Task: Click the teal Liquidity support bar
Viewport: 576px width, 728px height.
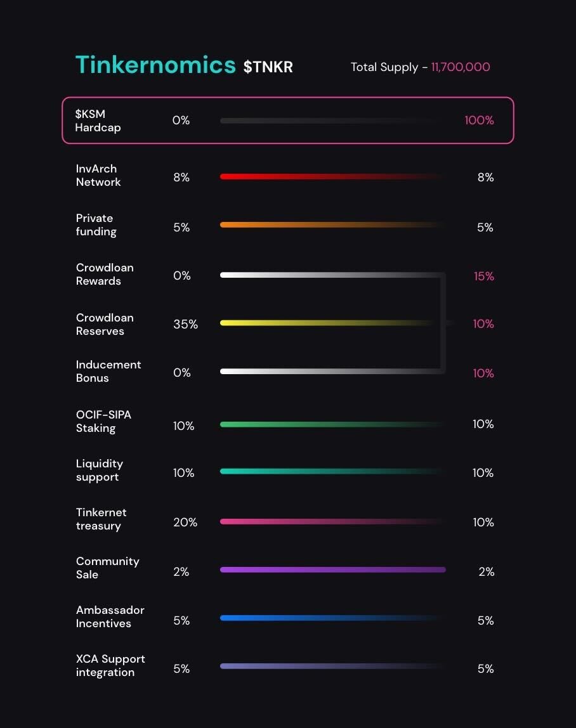Action: point(332,471)
